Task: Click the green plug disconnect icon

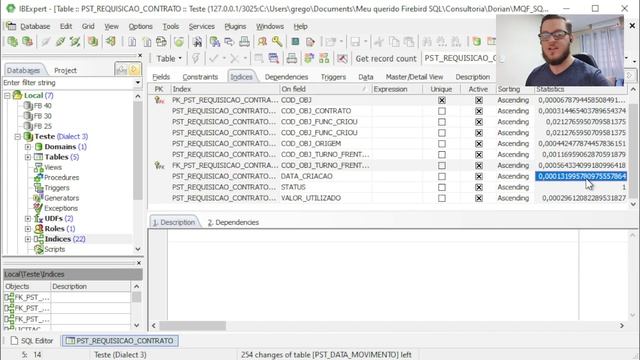Action: pyautogui.click(x=60, y=41)
